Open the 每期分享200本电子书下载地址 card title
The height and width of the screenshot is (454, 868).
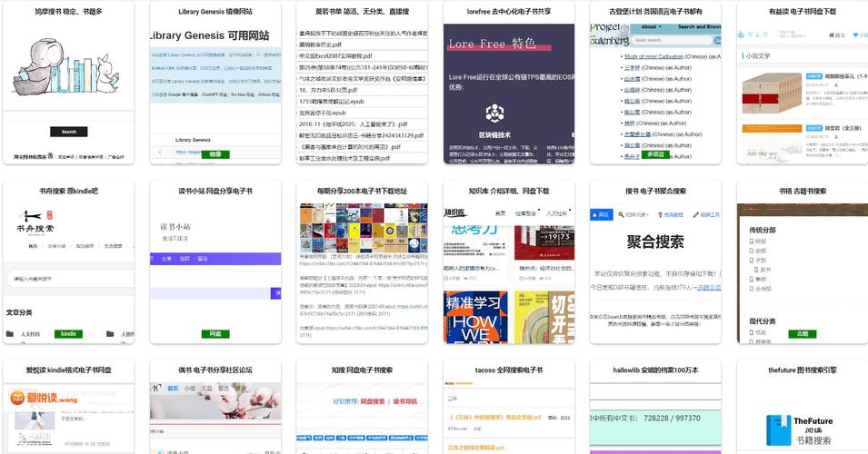(x=362, y=191)
